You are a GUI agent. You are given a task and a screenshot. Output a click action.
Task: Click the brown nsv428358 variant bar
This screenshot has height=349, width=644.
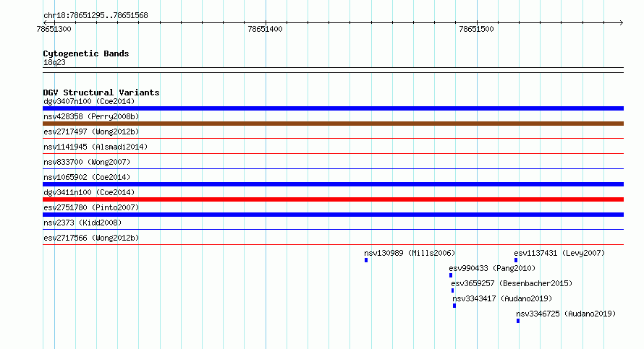(333, 124)
